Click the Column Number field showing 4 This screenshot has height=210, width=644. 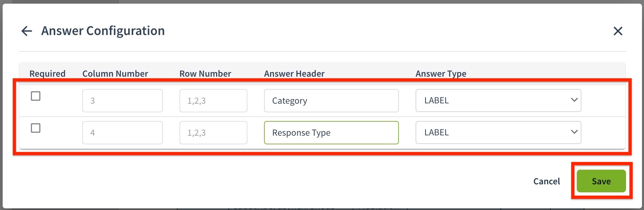123,133
